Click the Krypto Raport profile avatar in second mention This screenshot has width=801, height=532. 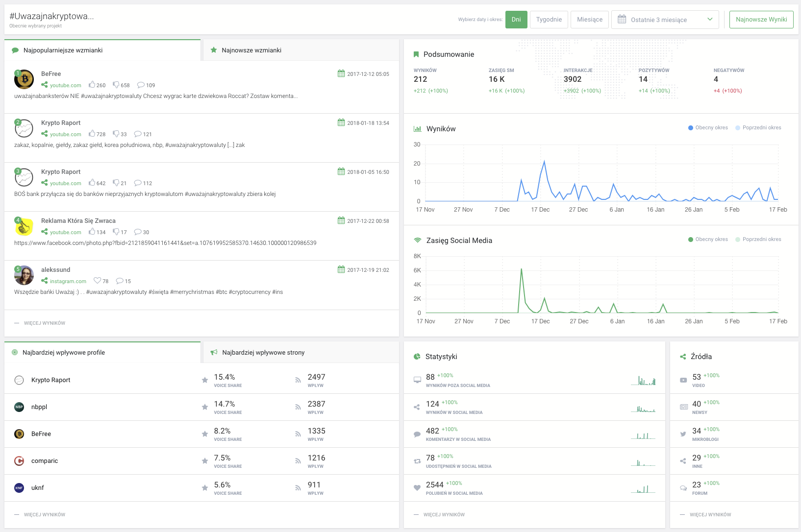pyautogui.click(x=24, y=128)
